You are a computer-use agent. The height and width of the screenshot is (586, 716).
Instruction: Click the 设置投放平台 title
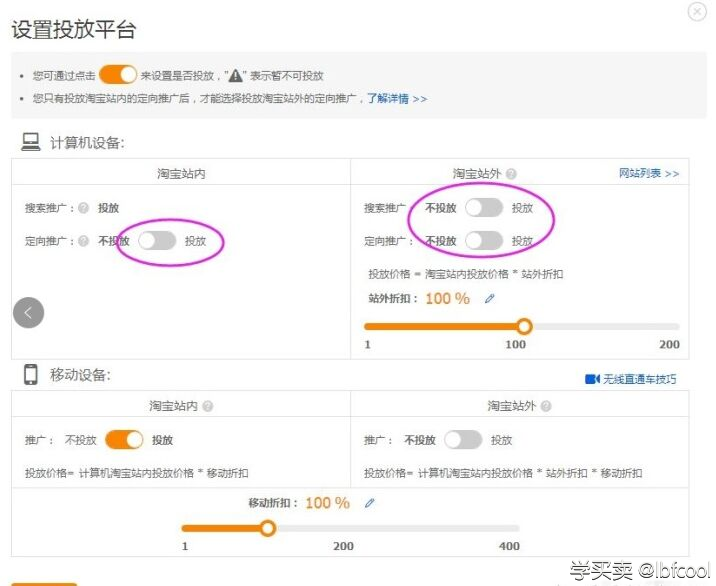[x=74, y=30]
